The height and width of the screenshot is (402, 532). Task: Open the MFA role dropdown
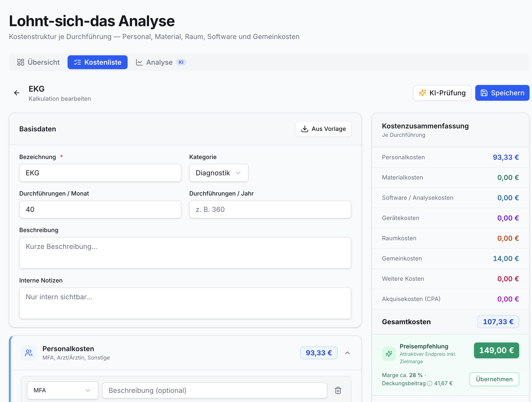click(62, 390)
